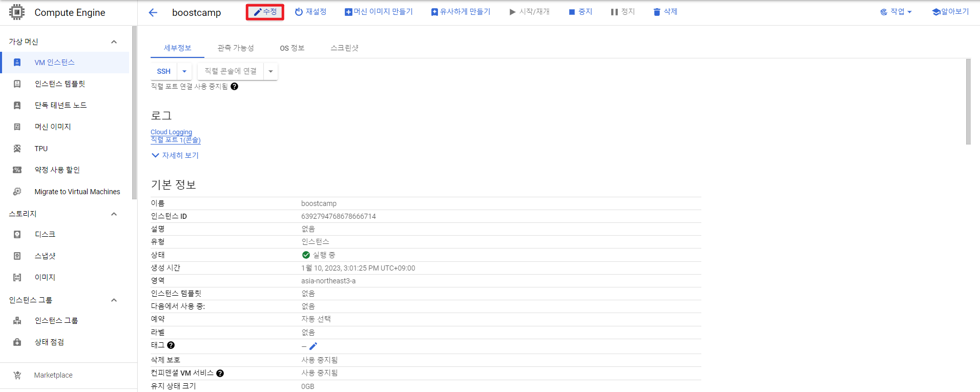The width and height of the screenshot is (980, 392).
Task: Suspend the instance with 정지
Action: (622, 12)
